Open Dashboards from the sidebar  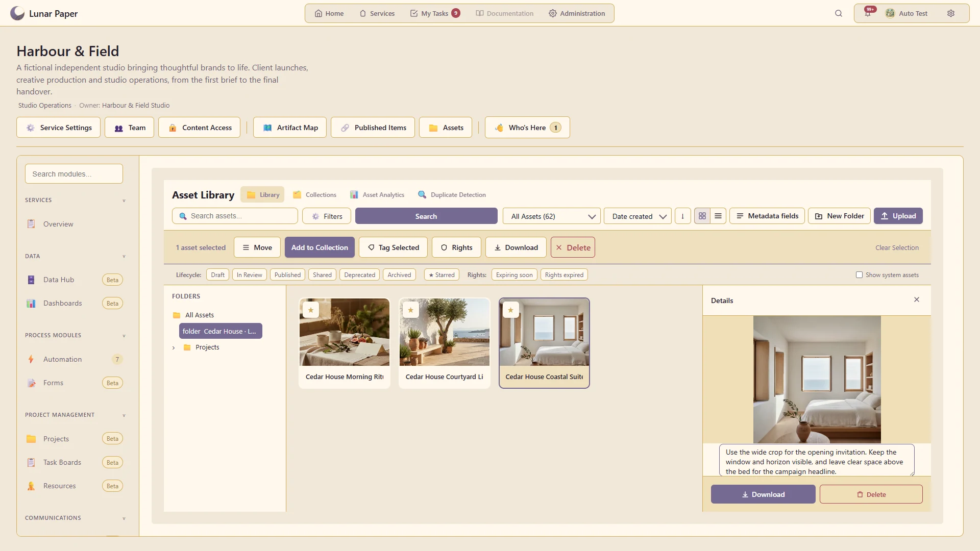[74, 304]
